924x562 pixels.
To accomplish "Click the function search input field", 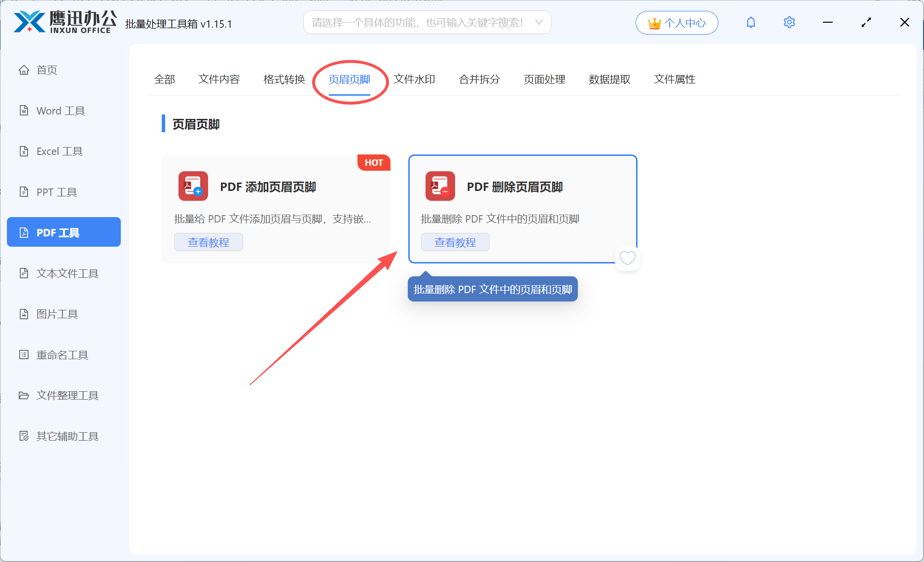I will 427,23.
